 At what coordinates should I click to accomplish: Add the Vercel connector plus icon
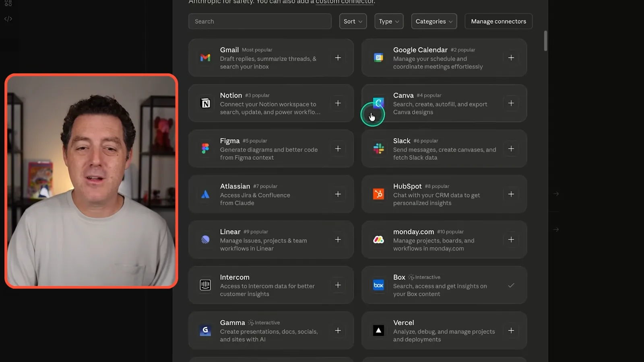point(511,331)
